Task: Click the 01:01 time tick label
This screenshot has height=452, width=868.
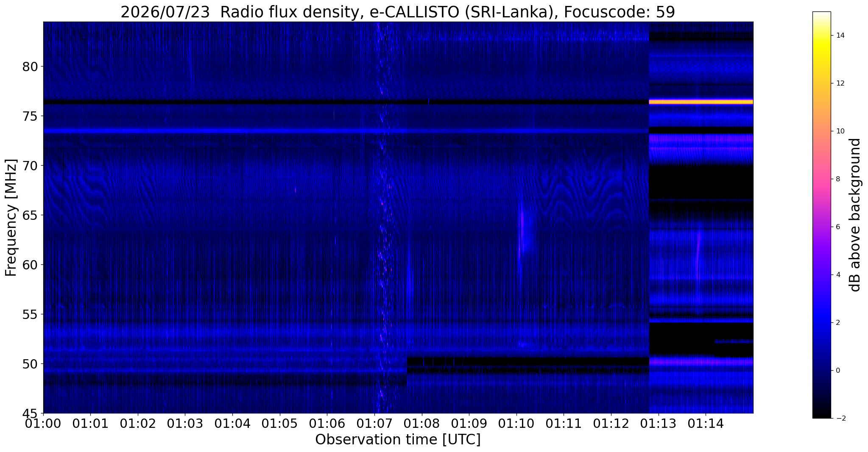Action: click(91, 423)
